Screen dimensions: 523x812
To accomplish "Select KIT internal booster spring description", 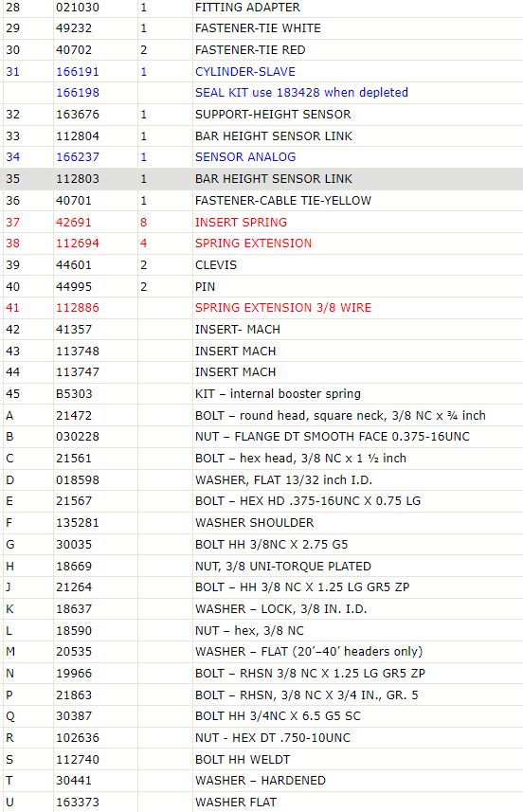I will pos(278,393).
